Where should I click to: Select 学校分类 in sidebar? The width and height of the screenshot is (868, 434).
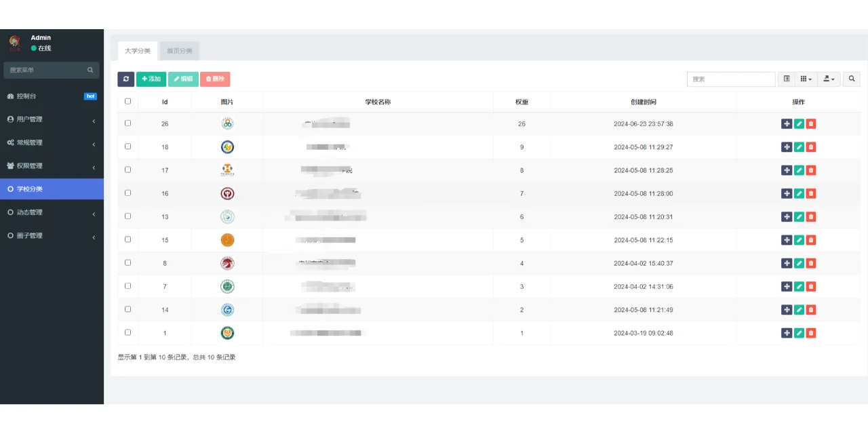(52, 189)
